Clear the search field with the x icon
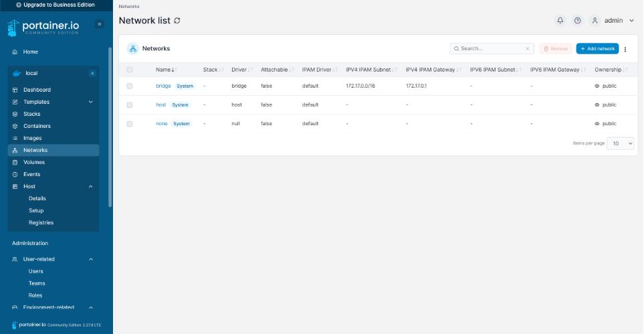The image size is (644, 334). (x=527, y=49)
